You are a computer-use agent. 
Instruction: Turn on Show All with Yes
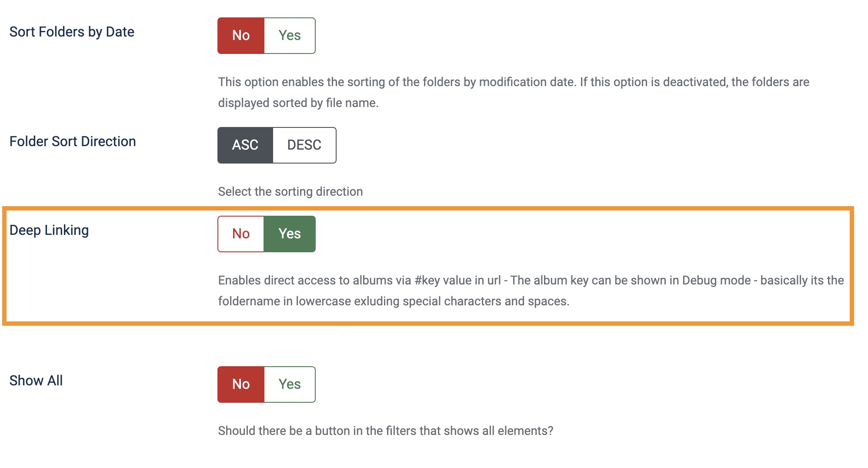(290, 384)
